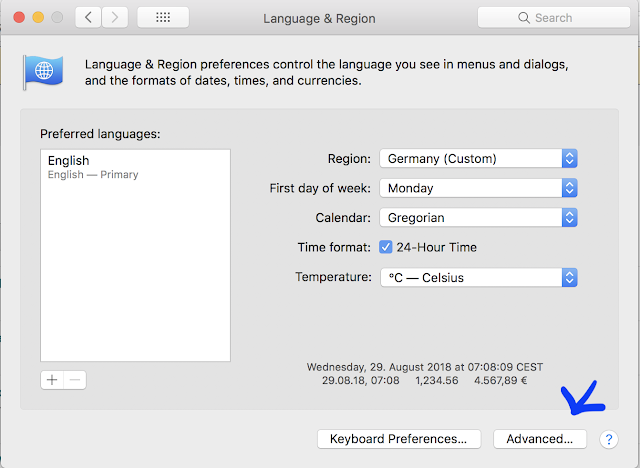Click the Keyboard Preferences button
Viewport: 640px width, 468px height.
click(398, 439)
